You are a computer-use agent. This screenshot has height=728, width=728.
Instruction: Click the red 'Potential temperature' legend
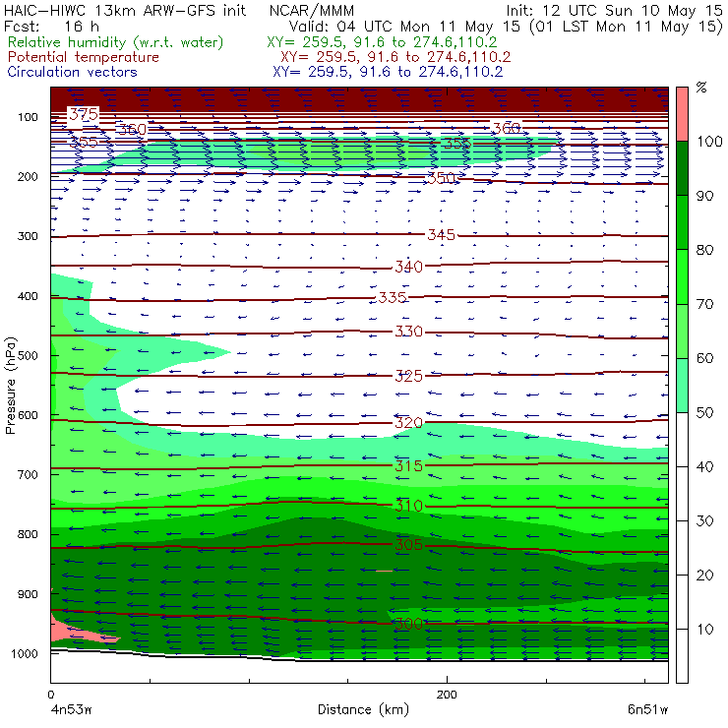coord(83,57)
